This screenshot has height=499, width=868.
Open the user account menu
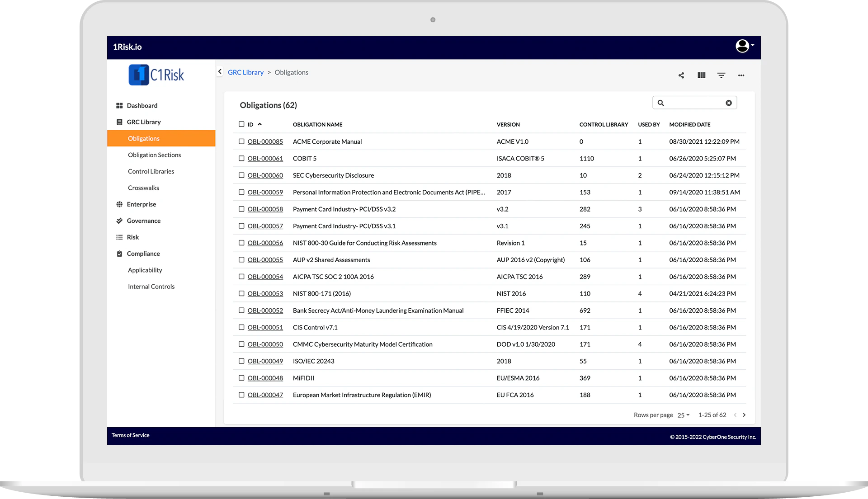743,47
